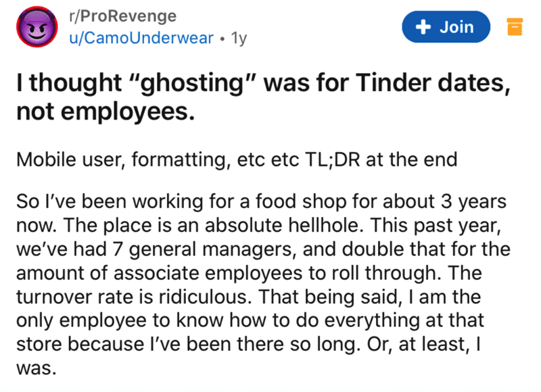Click the orange archived post box icon
This screenshot has height=392, width=541.
pos(515,27)
